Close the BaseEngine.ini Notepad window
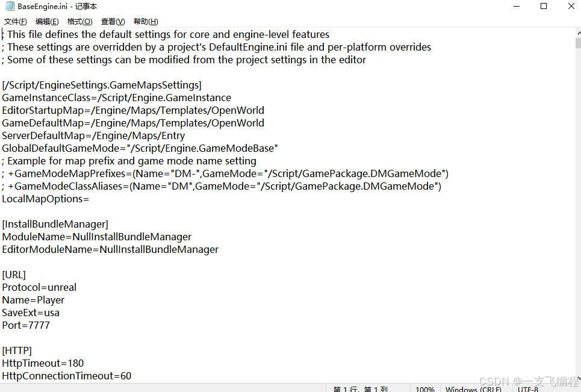581x392 pixels. click(571, 6)
